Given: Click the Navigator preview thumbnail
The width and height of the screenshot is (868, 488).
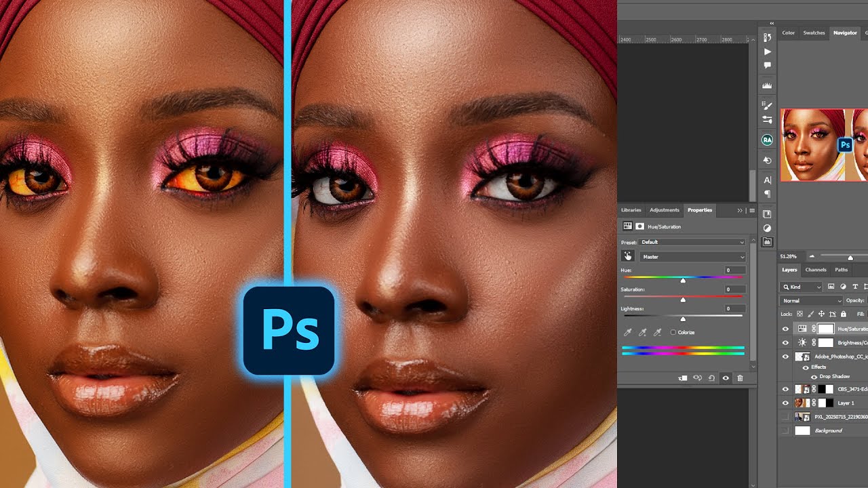Looking at the screenshot, I should [x=824, y=145].
